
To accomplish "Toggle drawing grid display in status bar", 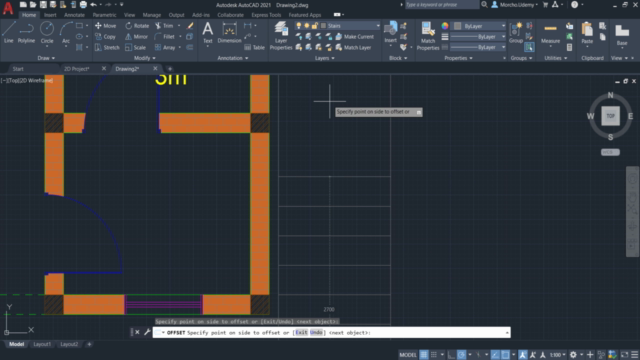I will (x=424, y=355).
